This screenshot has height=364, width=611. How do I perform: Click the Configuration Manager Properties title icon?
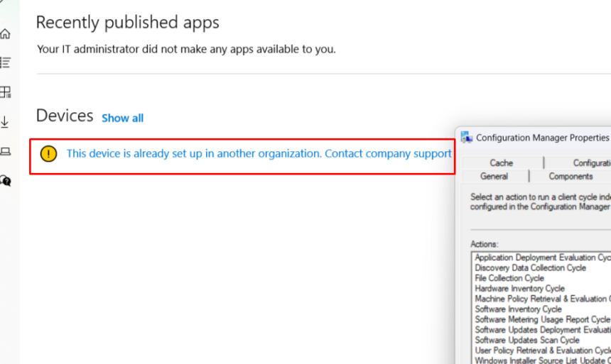point(467,137)
